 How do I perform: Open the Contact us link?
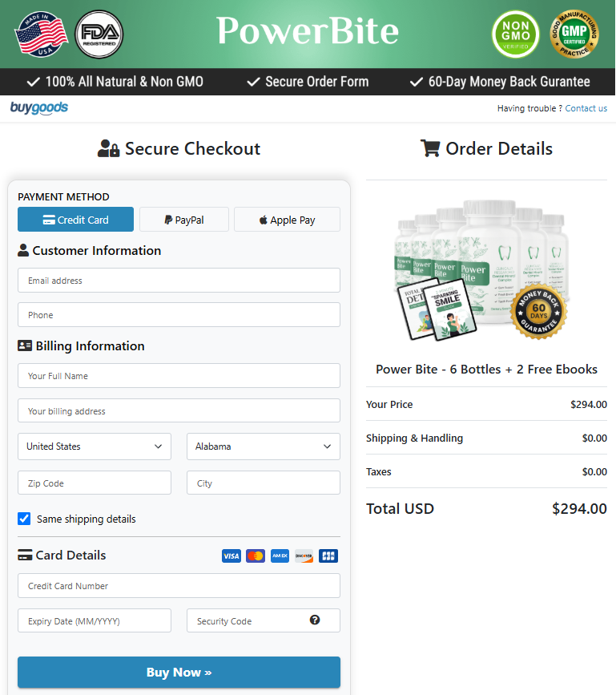[x=586, y=108]
